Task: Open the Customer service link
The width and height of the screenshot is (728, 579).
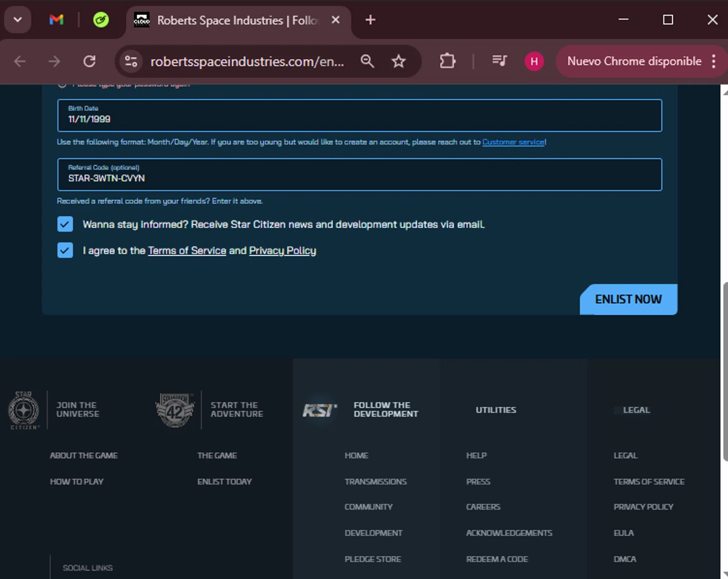Action: [513, 142]
